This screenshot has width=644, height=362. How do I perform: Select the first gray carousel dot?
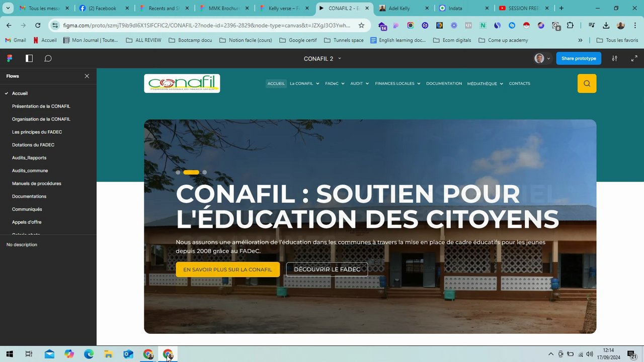[178, 172]
